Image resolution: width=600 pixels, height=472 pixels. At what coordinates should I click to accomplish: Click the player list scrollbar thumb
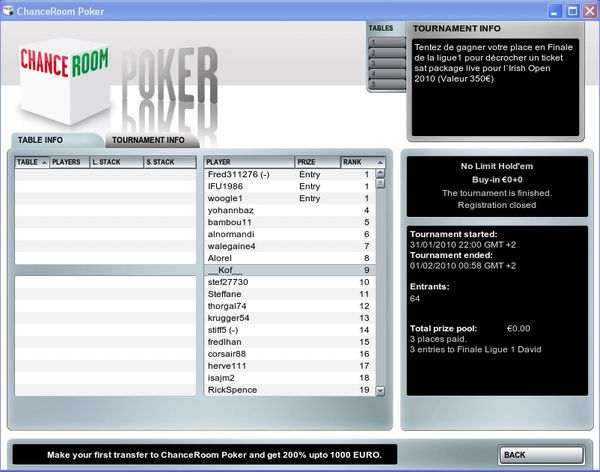pyautogui.click(x=380, y=183)
